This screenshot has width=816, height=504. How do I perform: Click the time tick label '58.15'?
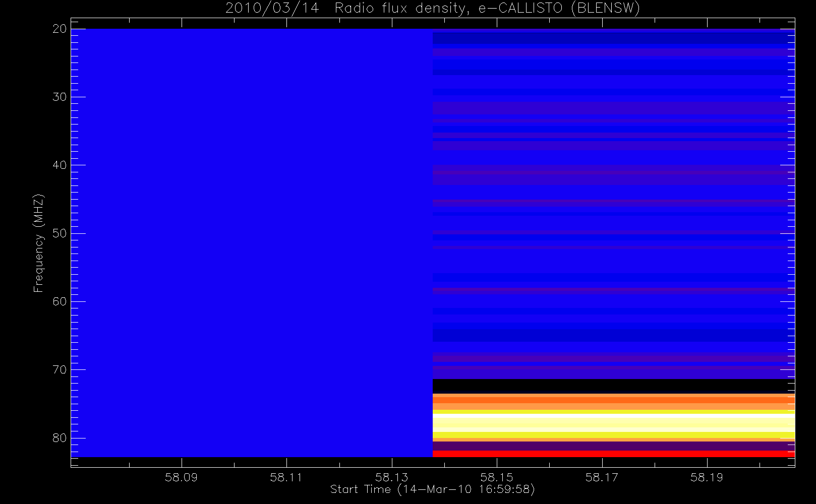(497, 477)
